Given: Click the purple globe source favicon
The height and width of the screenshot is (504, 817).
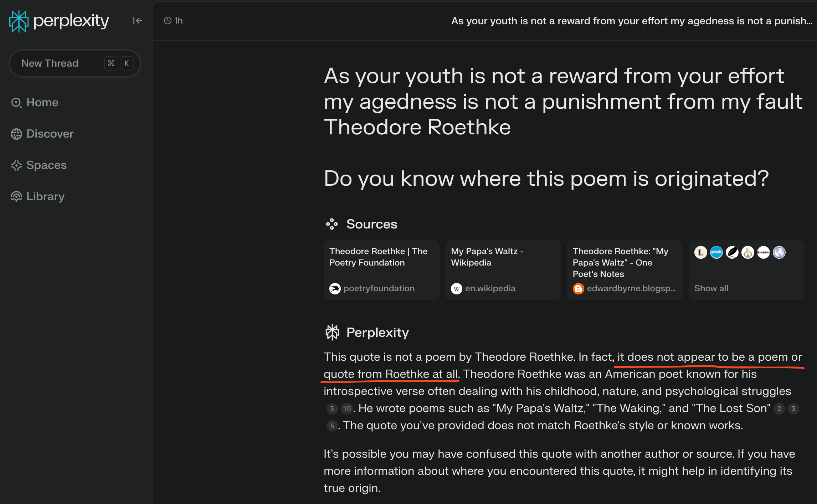Looking at the screenshot, I should [x=779, y=252].
